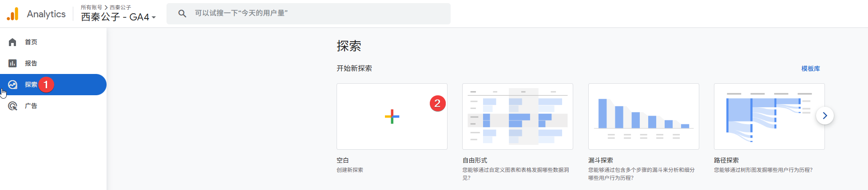Image resolution: width=868 pixels, height=190 pixels.
Task: Go to the 报告 section
Action: [31, 63]
